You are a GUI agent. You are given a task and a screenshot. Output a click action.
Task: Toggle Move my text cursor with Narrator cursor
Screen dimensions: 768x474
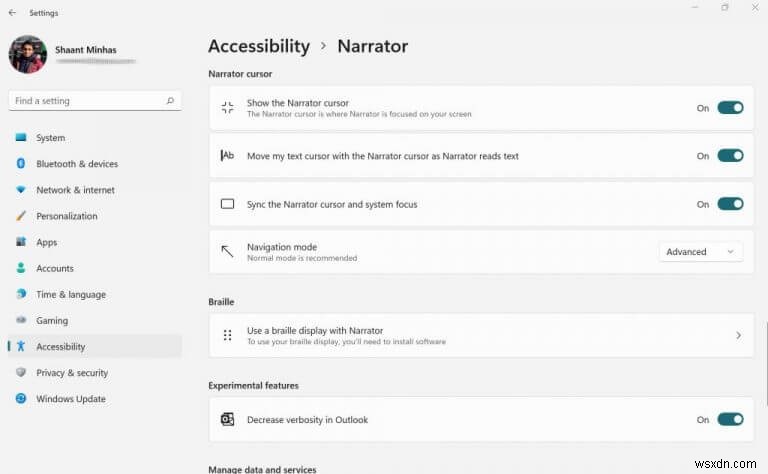(x=730, y=156)
